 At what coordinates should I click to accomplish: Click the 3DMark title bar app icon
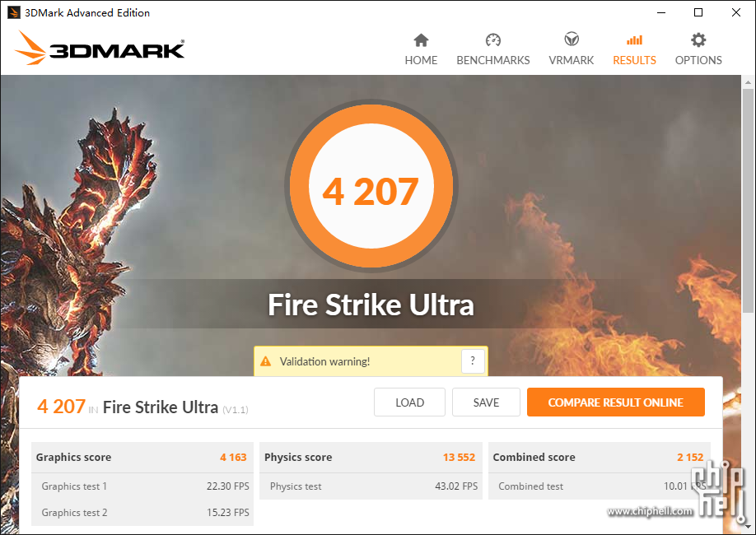pos(13,12)
